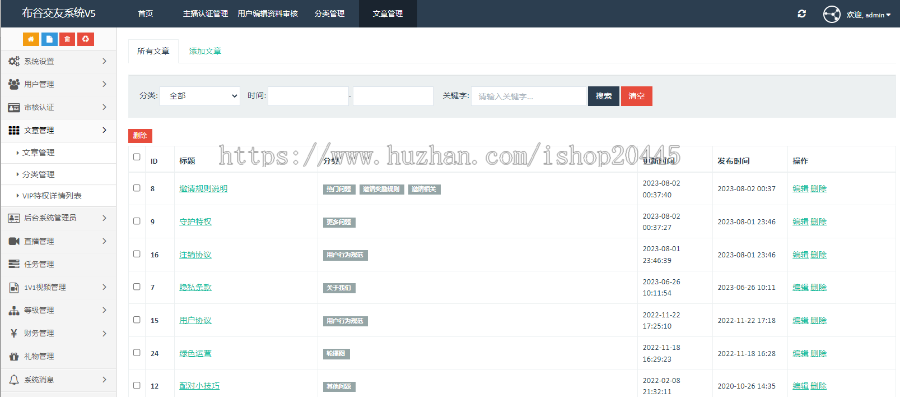Screen dimensions: 900x397
Task: Click the task list icon for 任务管理
Action: 14,264
